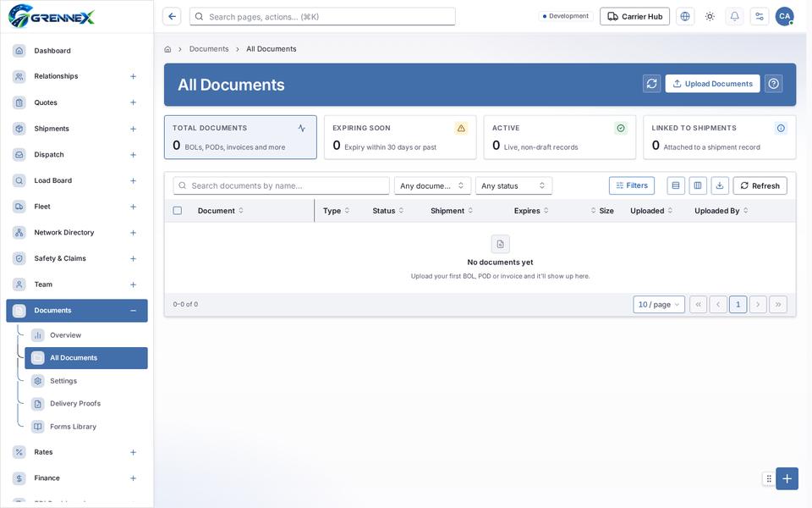
Task: Click the sync icon in All Documents banner
Action: 651,84
